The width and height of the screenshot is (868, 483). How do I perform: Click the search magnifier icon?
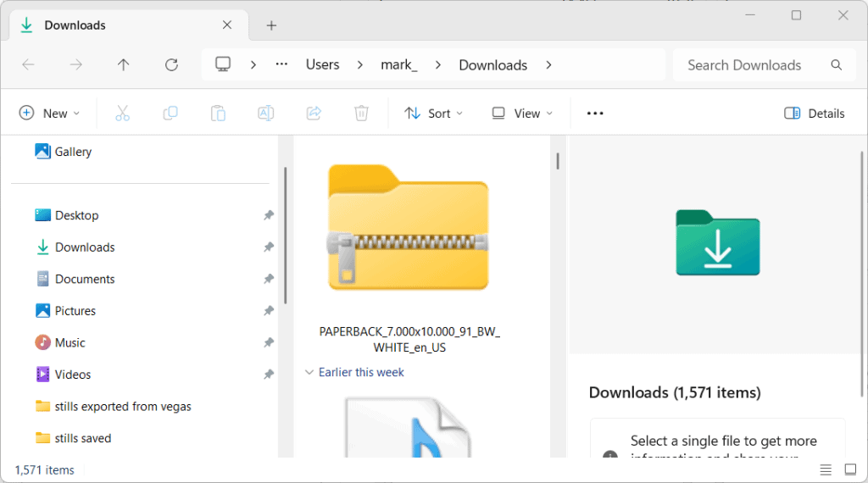point(837,65)
